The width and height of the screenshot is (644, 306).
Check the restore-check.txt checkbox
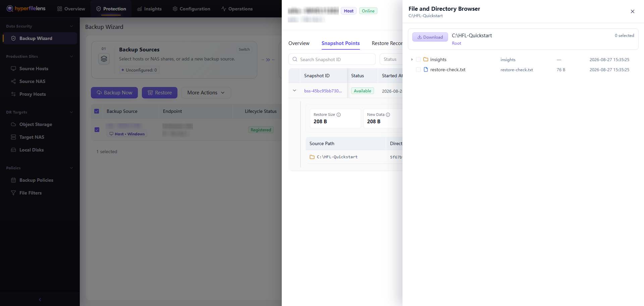pos(418,70)
